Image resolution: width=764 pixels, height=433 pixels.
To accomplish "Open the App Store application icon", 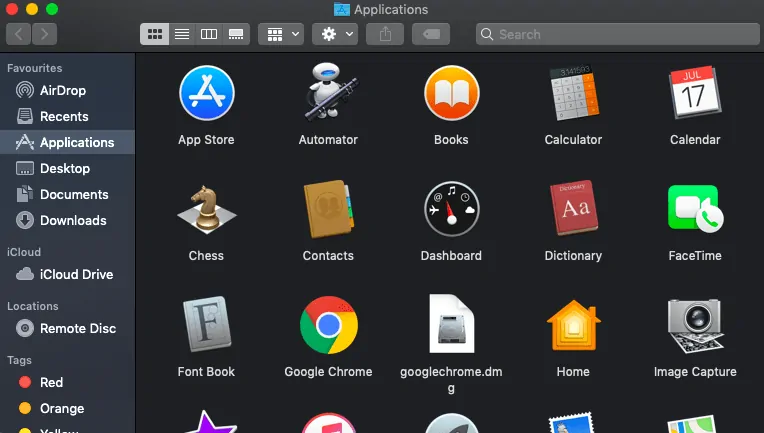I will coord(207,93).
